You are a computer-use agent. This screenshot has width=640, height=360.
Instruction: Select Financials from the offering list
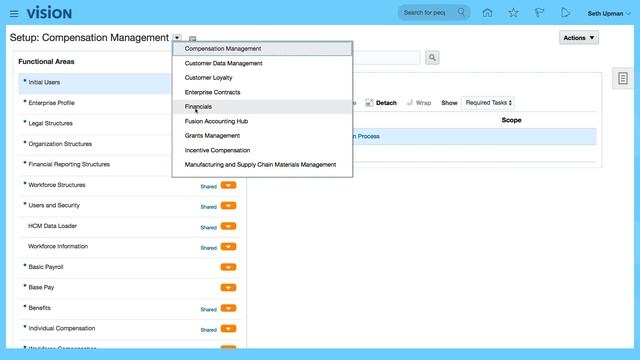[x=262, y=107]
